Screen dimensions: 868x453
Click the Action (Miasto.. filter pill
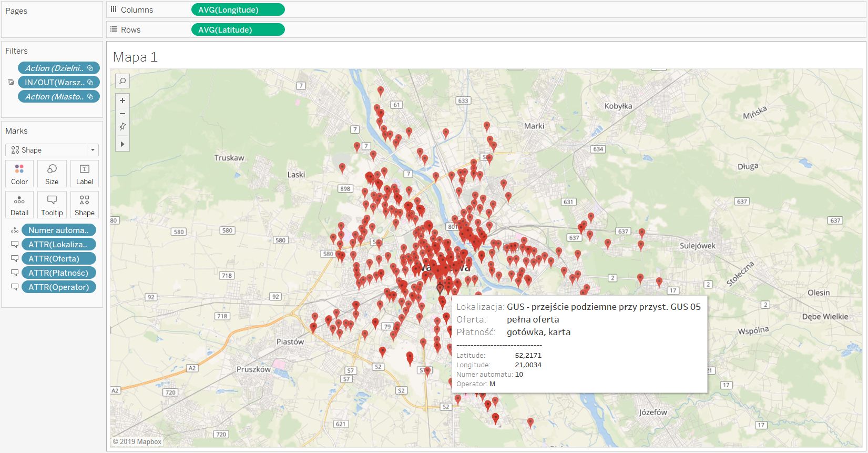tap(58, 96)
